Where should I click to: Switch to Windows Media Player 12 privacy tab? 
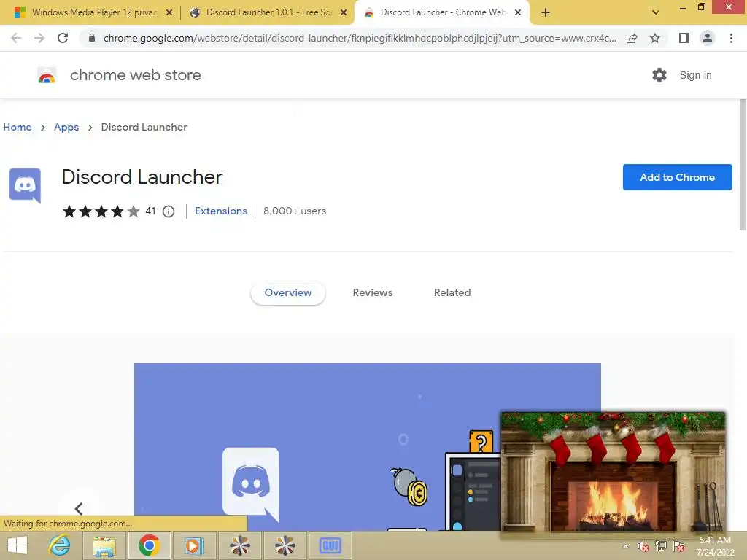coord(93,12)
